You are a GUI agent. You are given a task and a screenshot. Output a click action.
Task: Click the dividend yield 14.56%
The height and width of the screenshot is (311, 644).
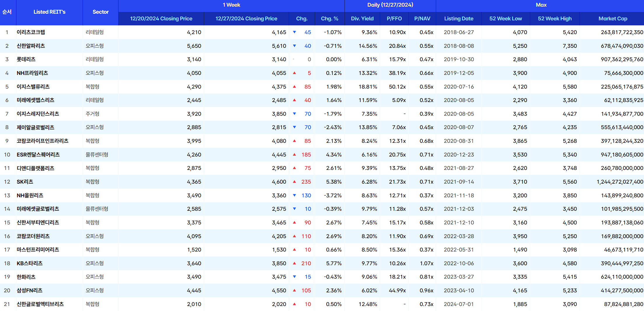pyautogui.click(x=368, y=46)
